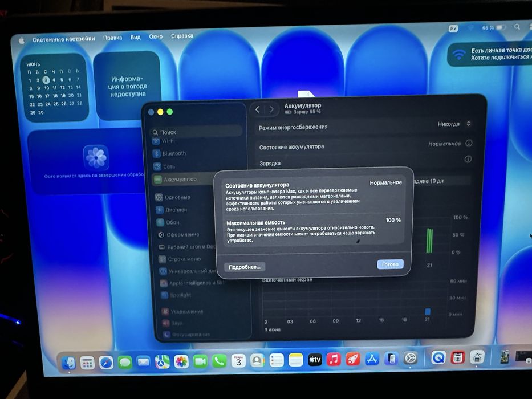Open the Справка menu
This screenshot has width=532, height=399.
pos(182,35)
